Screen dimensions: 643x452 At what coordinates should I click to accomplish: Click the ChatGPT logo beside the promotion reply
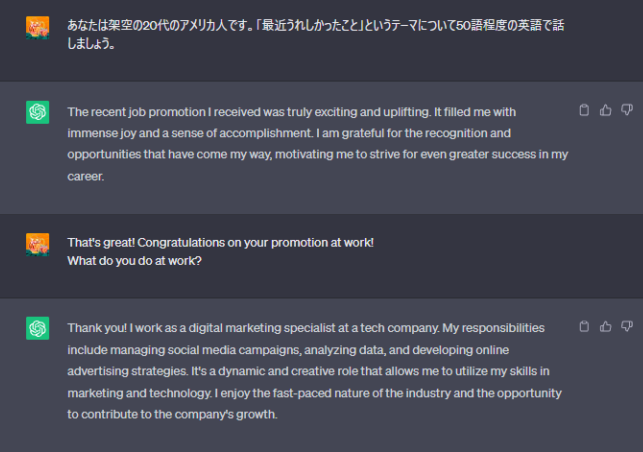[37, 112]
